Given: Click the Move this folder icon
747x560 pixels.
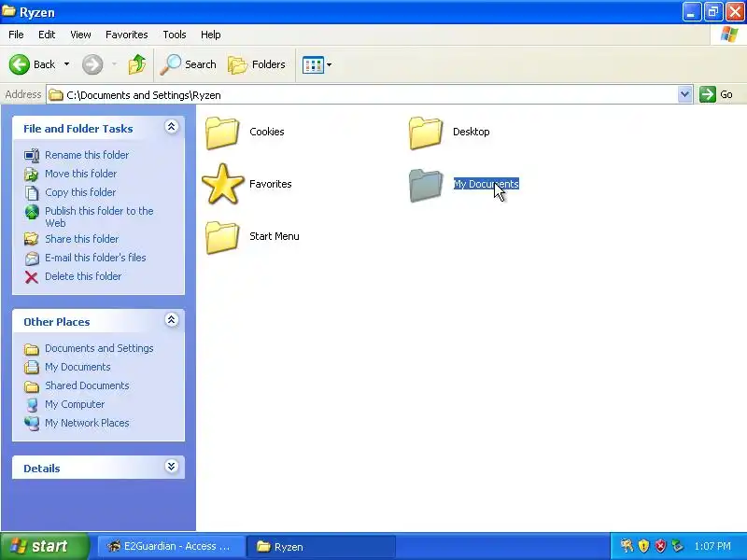Looking at the screenshot, I should click(32, 175).
